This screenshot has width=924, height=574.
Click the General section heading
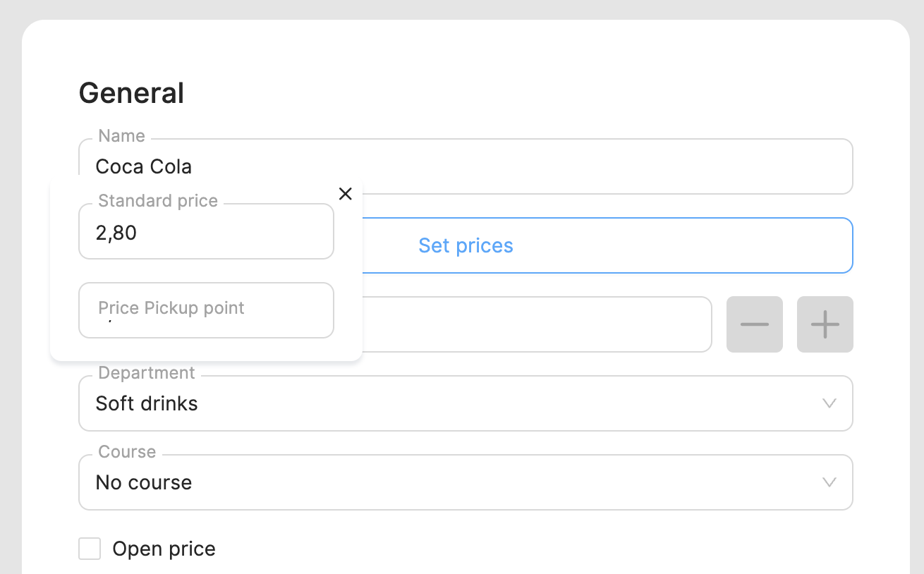[131, 93]
